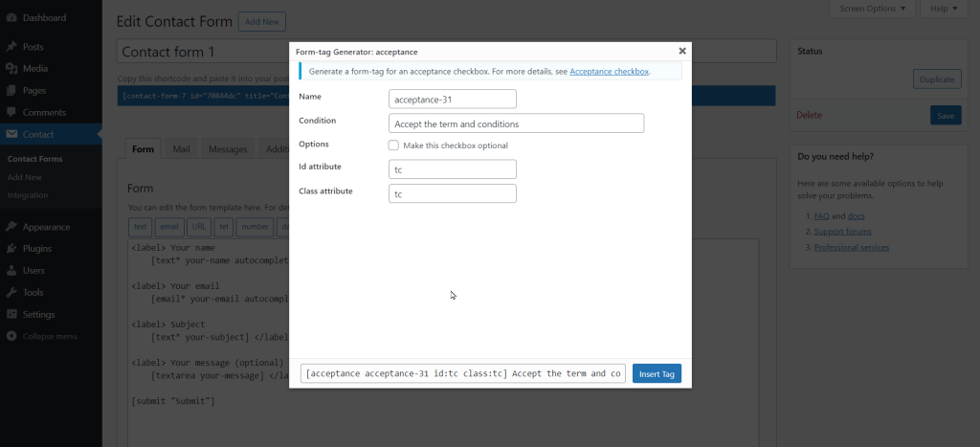Switch to the Messages tab
The width and height of the screenshot is (980, 447).
[x=228, y=149]
